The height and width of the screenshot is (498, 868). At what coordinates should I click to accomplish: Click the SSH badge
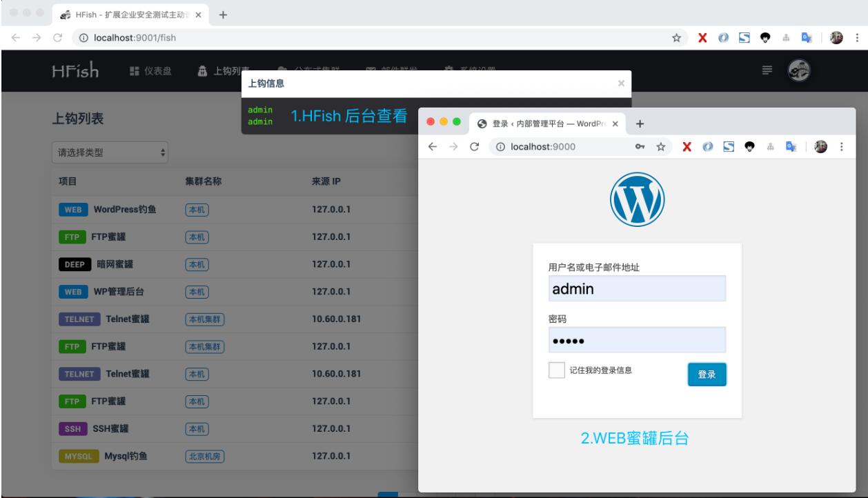point(72,428)
